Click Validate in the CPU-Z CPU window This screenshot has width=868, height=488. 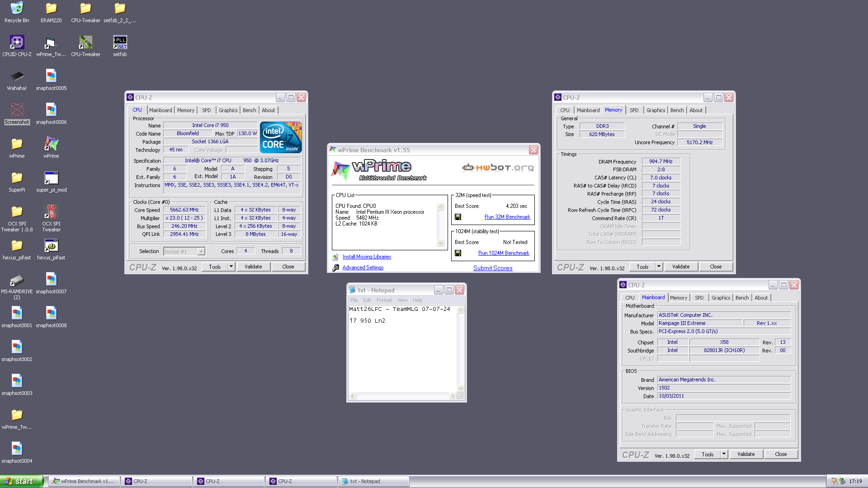point(253,267)
